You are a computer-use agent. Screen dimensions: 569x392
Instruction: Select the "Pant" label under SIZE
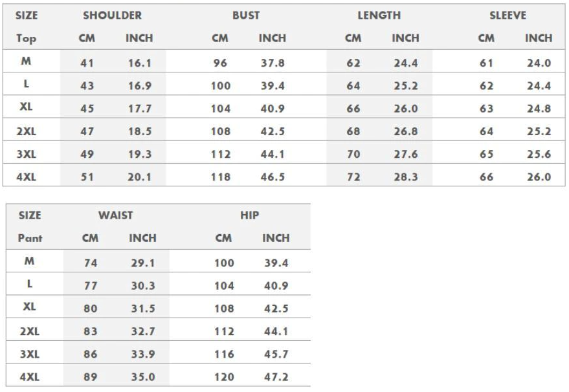[x=30, y=238]
